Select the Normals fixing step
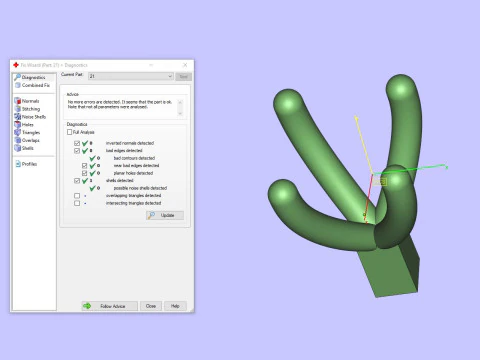The width and height of the screenshot is (480, 360). 27,101
